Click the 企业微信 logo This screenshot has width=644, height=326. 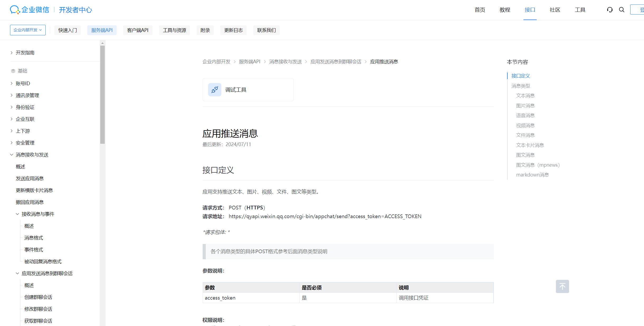30,10
